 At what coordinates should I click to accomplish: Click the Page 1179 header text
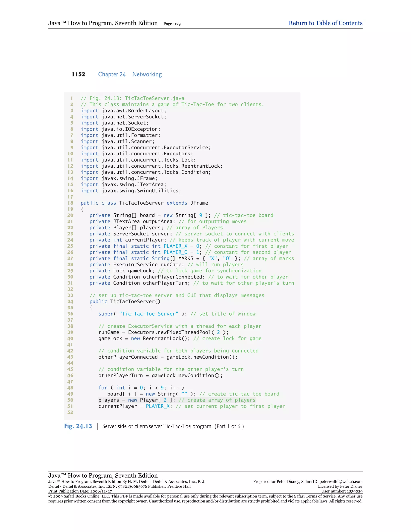point(172,24)
